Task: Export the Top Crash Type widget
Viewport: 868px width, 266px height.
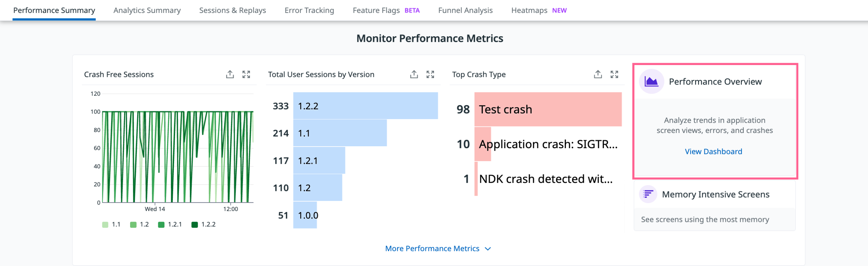Action: point(598,74)
